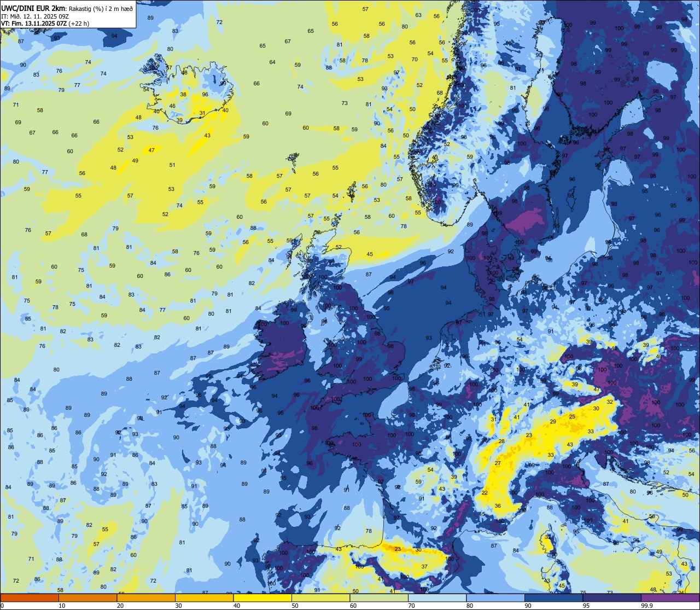The image size is (700, 610).
Task: Click the 30–40 gold legend swatch
Action: (x=204, y=598)
